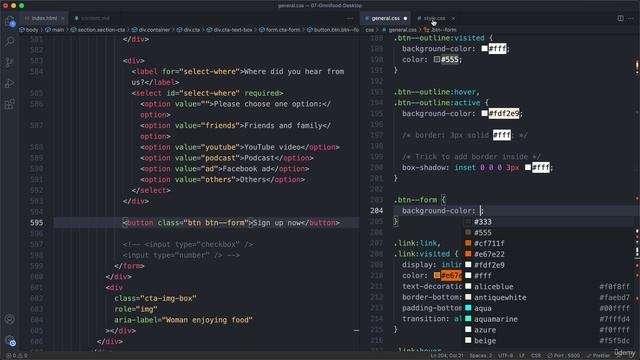The height and width of the screenshot is (360, 640).
Task: Open the Accounts menu icon
Action: [10, 319]
